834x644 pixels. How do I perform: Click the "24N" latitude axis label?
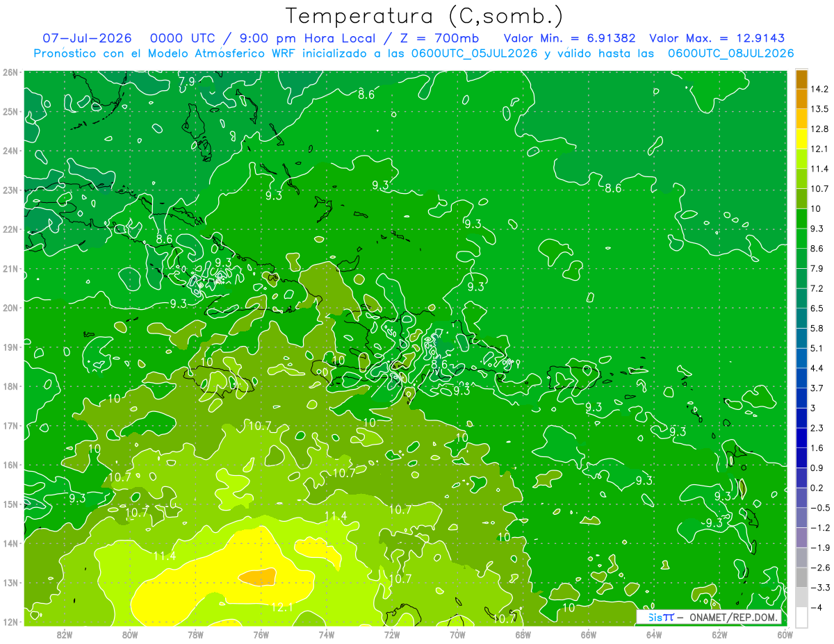pos(10,151)
